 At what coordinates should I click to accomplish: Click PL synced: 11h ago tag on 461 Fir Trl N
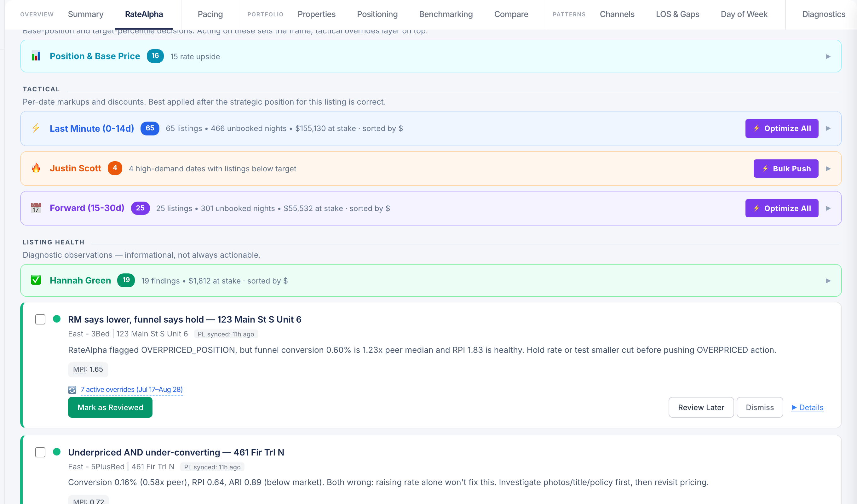(212, 467)
